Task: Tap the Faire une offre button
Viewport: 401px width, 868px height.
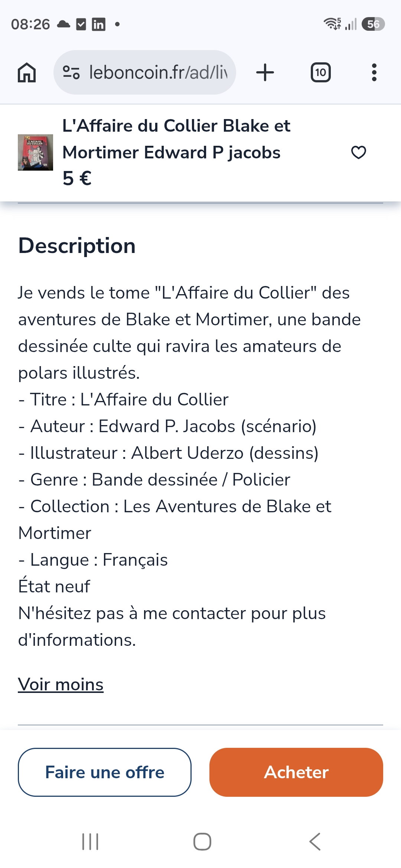Action: (x=105, y=772)
